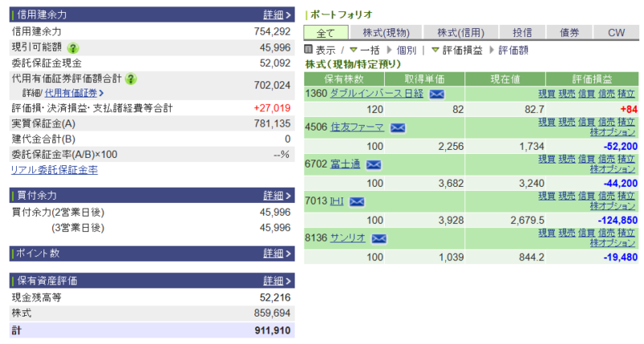
Task: Open the 富士通 stock link
Action: 345,164
